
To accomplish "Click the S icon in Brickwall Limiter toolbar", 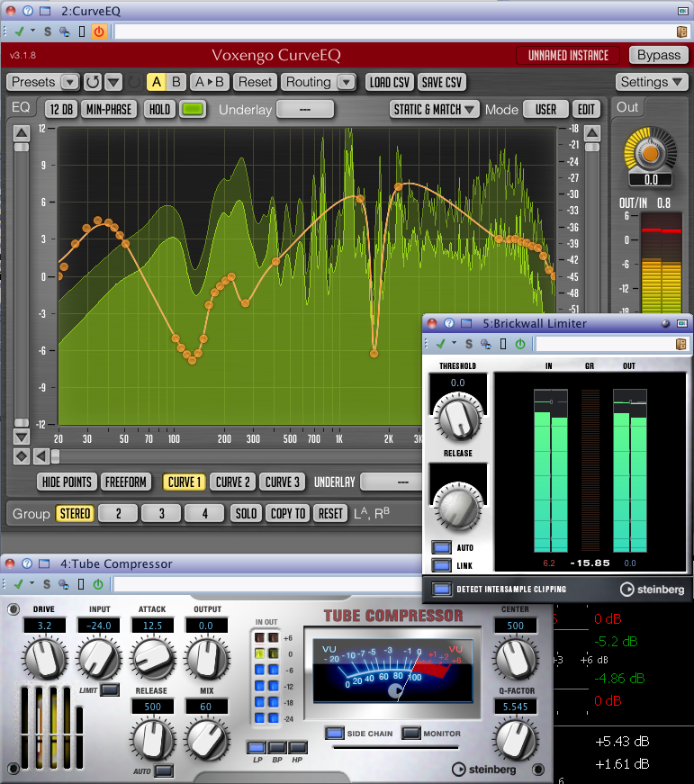I will (x=468, y=344).
